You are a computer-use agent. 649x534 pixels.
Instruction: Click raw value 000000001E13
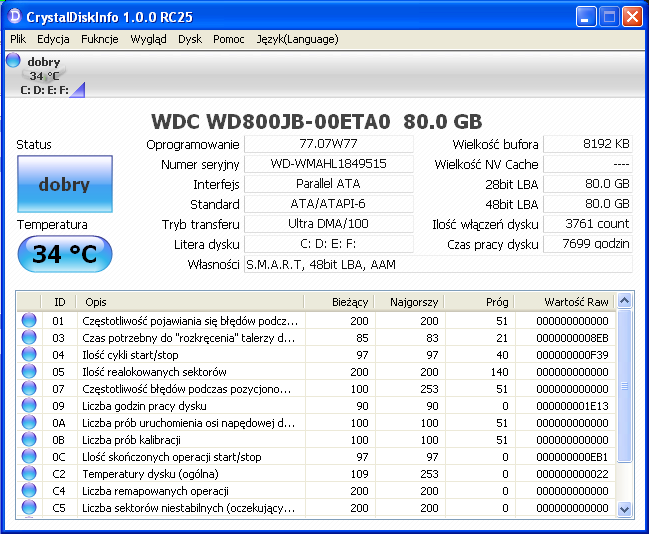(x=572, y=406)
